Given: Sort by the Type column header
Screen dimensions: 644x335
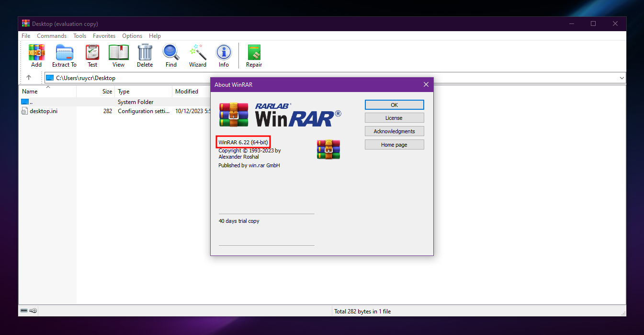Looking at the screenshot, I should tap(144, 92).
